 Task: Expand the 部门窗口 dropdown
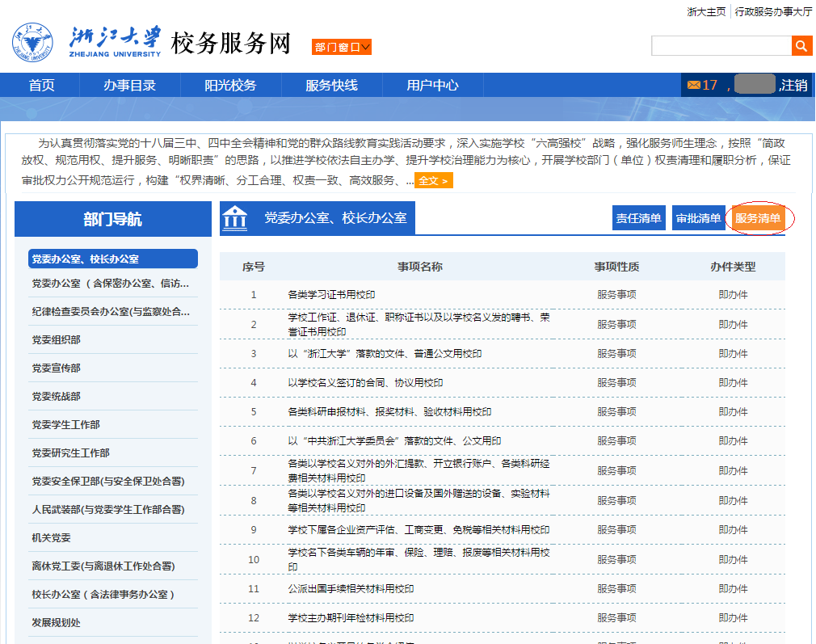342,47
